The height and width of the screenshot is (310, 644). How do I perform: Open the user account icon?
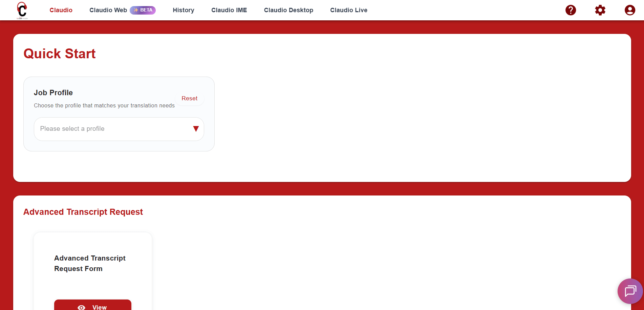629,10
